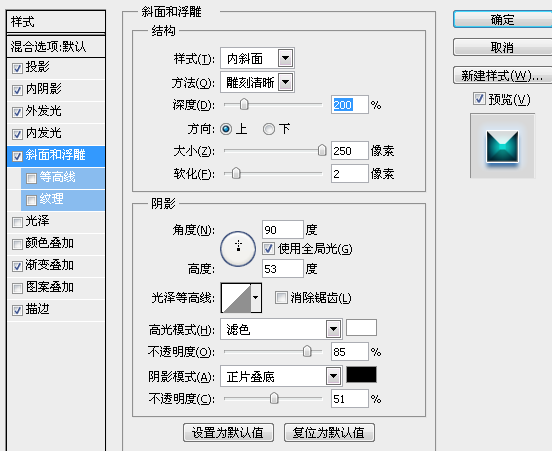Click the 确定 OK button
The width and height of the screenshot is (552, 451).
(503, 19)
